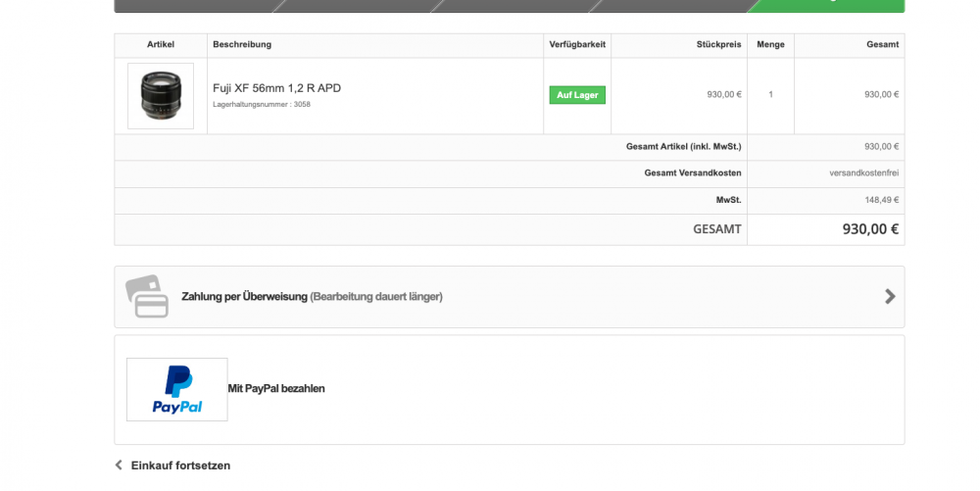Click the Menge column header

(770, 44)
